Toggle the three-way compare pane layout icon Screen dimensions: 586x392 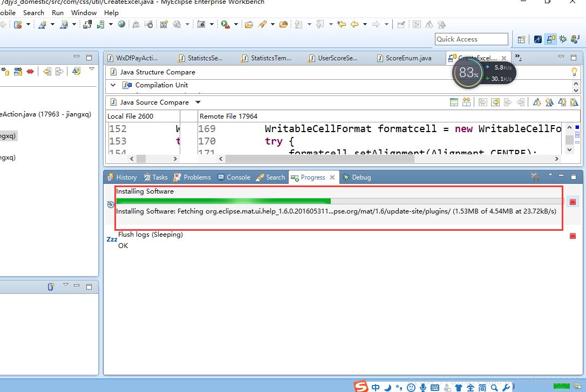[454, 102]
